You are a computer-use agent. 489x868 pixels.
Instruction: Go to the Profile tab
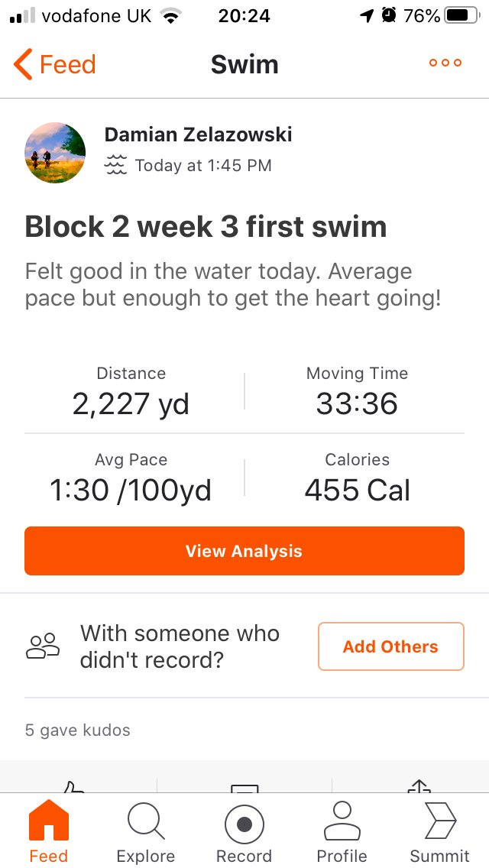click(x=342, y=831)
